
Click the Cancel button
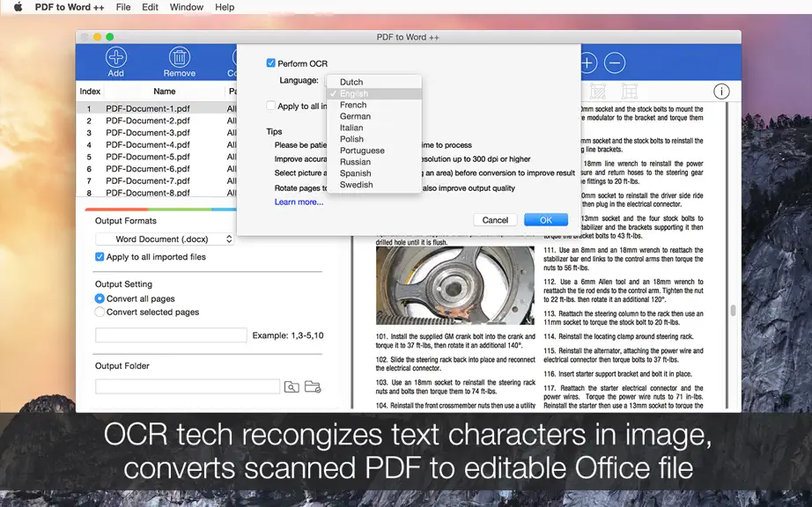[x=495, y=220]
